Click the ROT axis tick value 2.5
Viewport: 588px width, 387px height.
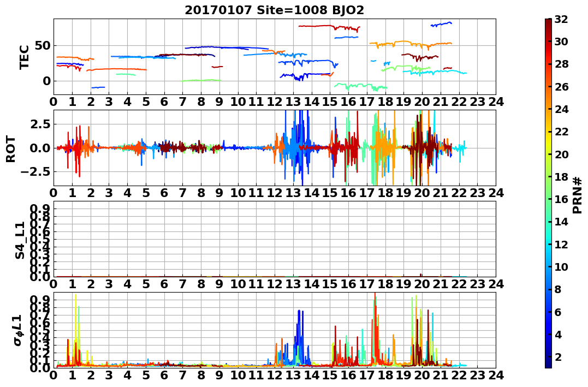click(x=40, y=124)
